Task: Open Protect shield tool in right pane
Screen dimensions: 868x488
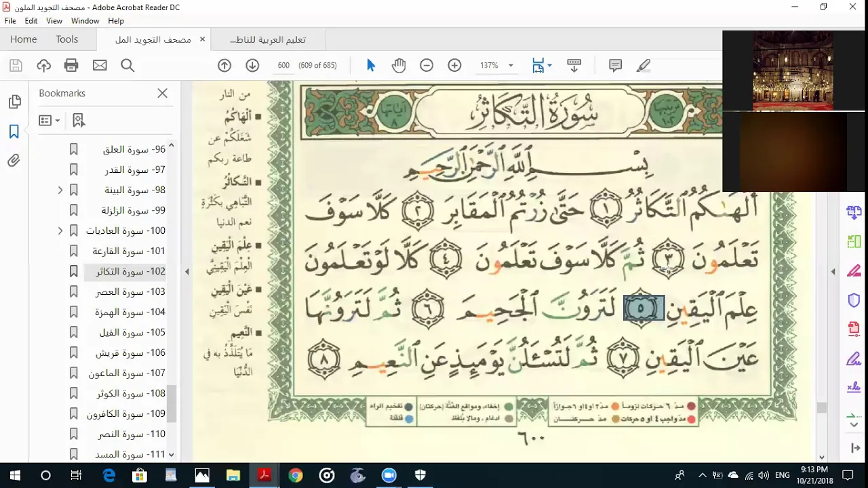Action: click(x=854, y=300)
